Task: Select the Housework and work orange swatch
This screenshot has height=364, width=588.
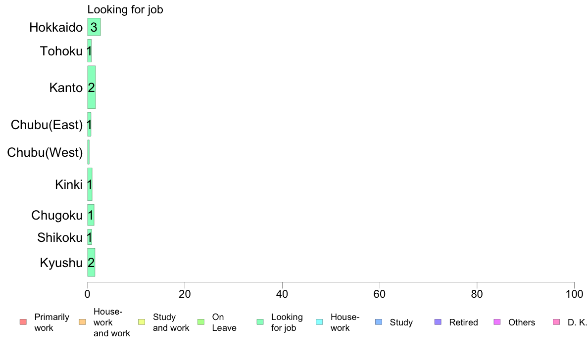Action: [82, 322]
